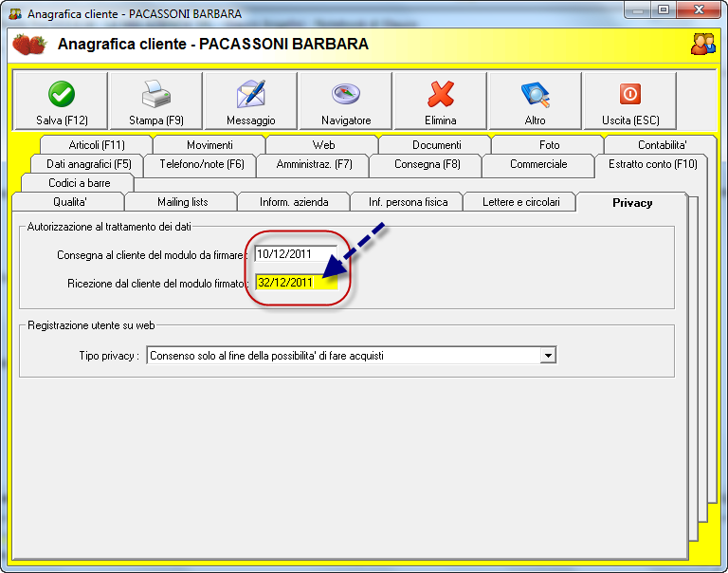Click the Uscita (ESC) power button
Viewport: 728px width, 573px height.
630,101
